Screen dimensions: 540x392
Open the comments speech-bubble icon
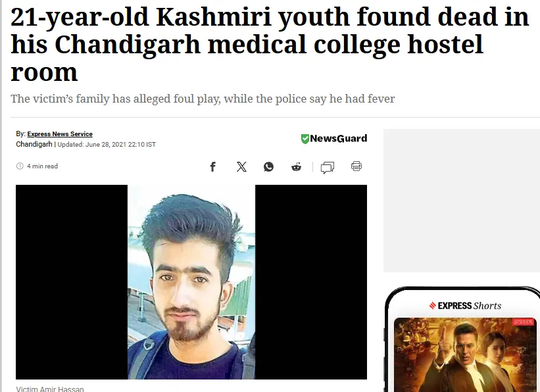(327, 168)
